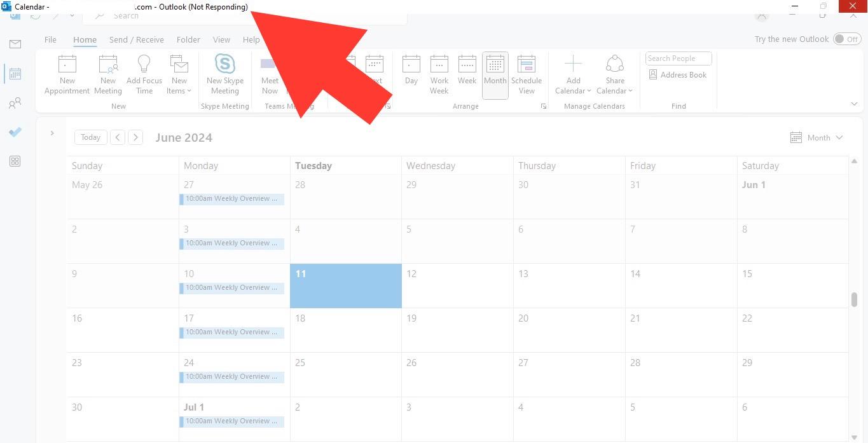This screenshot has width=868, height=443.
Task: Click Add Focus Time lightbulb icon
Action: pyautogui.click(x=144, y=65)
